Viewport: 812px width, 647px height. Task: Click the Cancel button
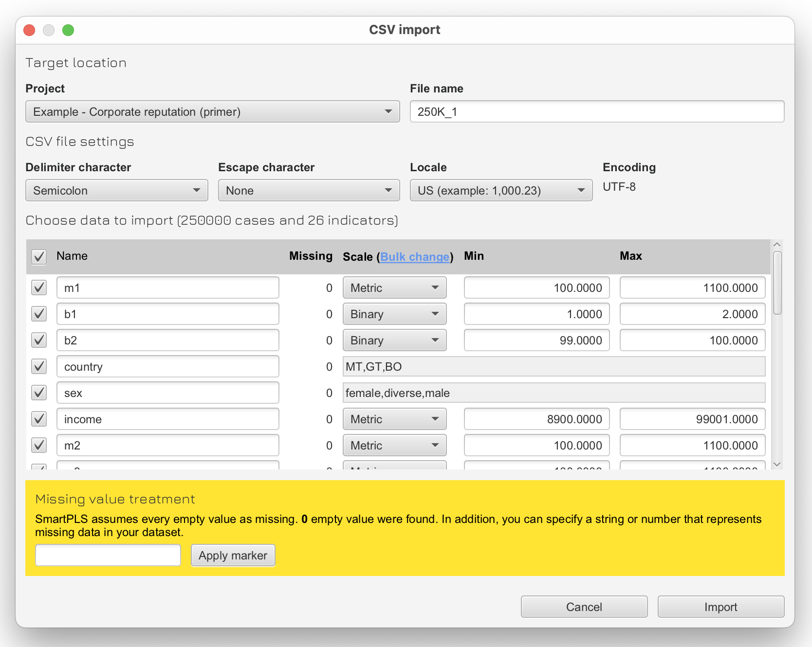point(584,607)
